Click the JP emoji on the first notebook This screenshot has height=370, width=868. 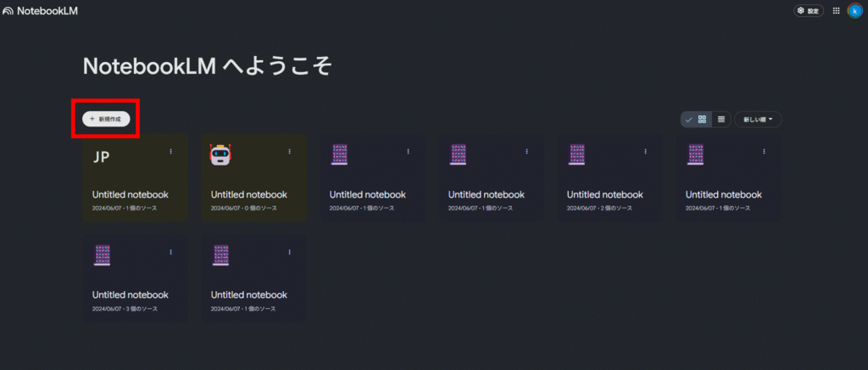[x=102, y=157]
